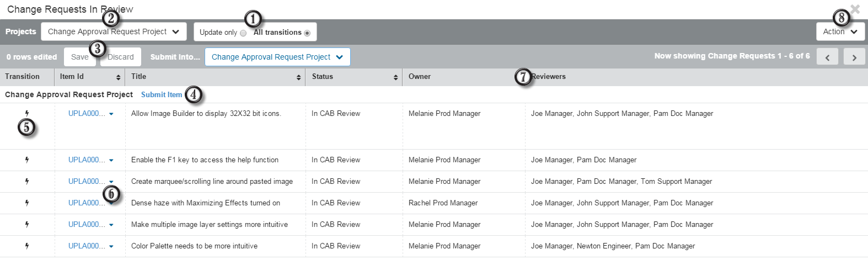Open UPLA000 item link for Create marquee/scrolling line
The height and width of the screenshot is (270, 868).
click(x=87, y=181)
